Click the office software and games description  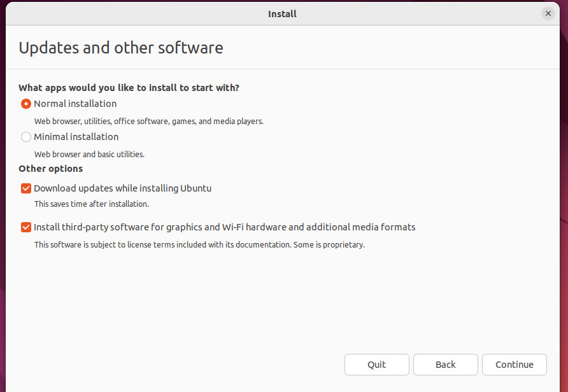pos(148,121)
